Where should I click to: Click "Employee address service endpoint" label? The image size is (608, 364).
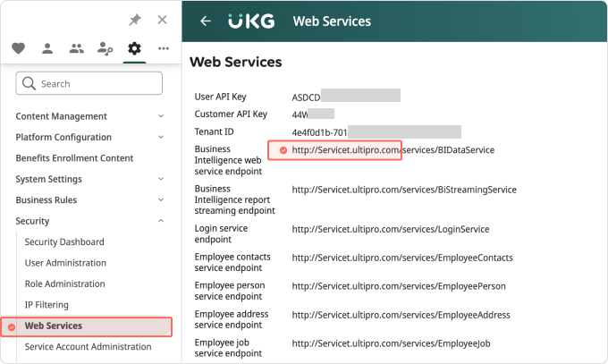pos(232,319)
